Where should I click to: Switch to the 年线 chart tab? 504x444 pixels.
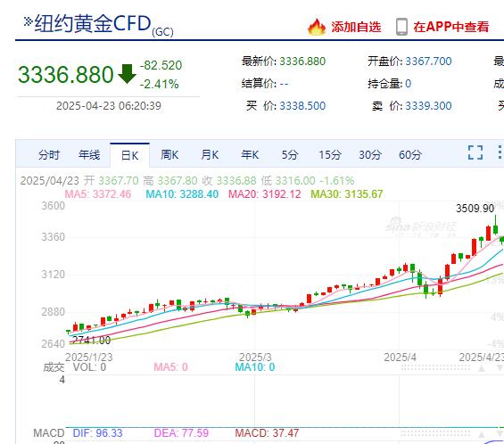pos(89,155)
